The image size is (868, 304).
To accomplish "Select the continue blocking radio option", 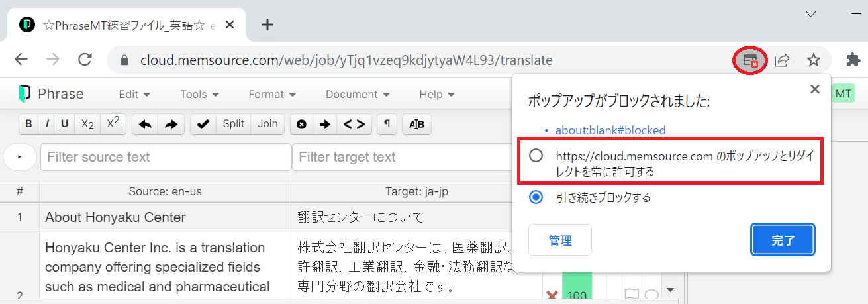I will pos(536,197).
